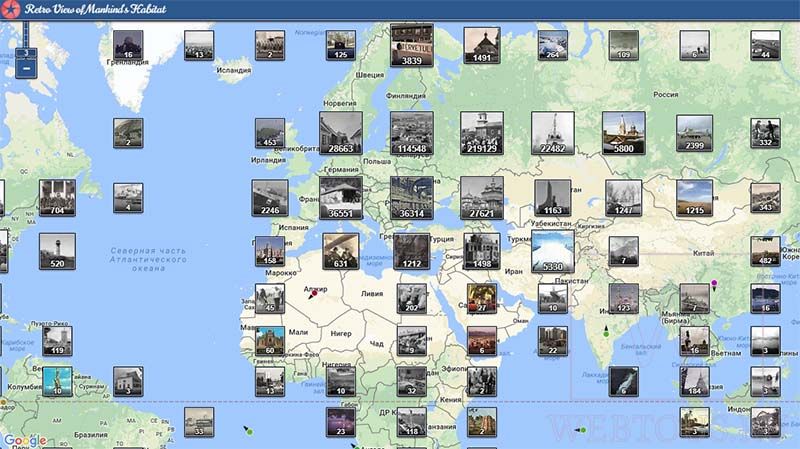Click the purple marker over China
This screenshot has height=449, width=800.
(x=714, y=284)
